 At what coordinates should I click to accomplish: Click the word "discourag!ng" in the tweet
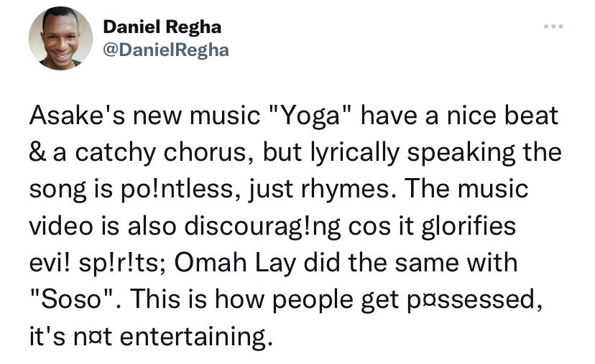point(262,226)
